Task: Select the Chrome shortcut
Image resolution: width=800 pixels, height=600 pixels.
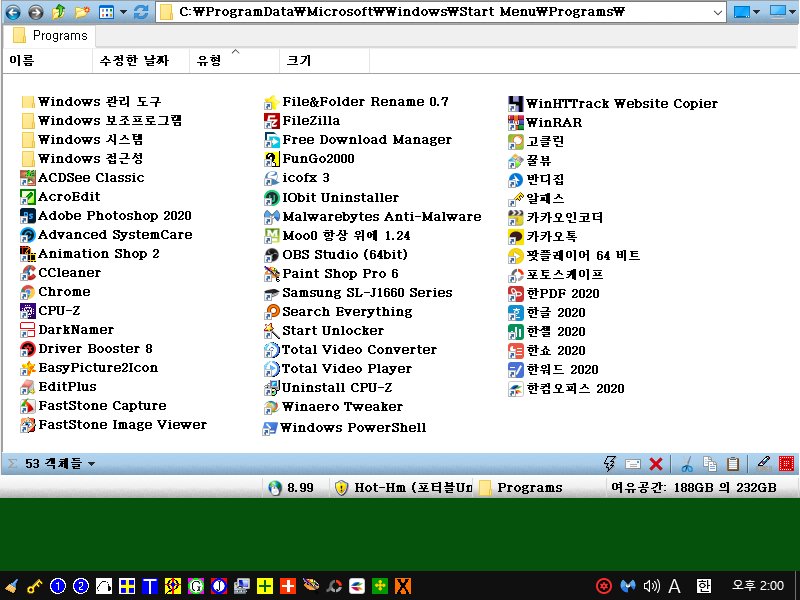Action: click(x=56, y=292)
